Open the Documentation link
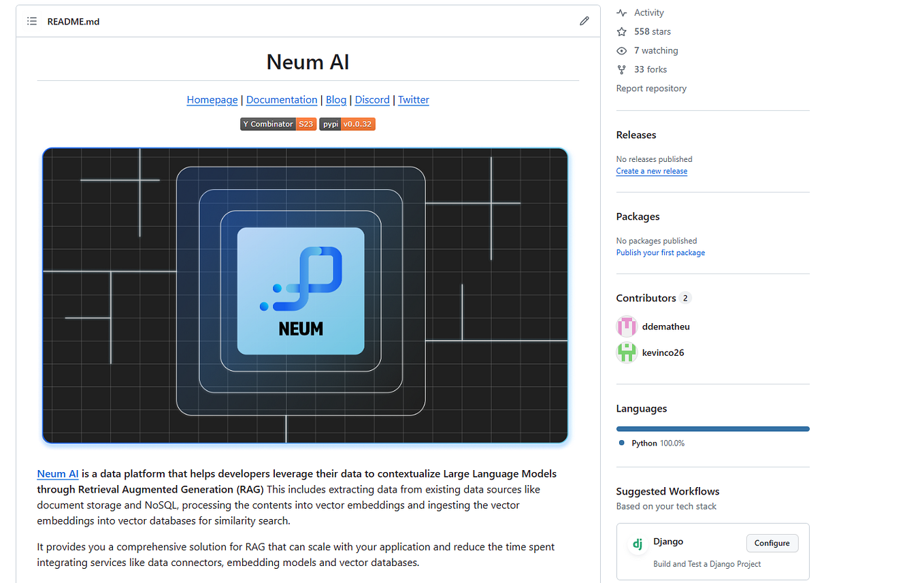The image size is (924, 583). [x=281, y=99]
